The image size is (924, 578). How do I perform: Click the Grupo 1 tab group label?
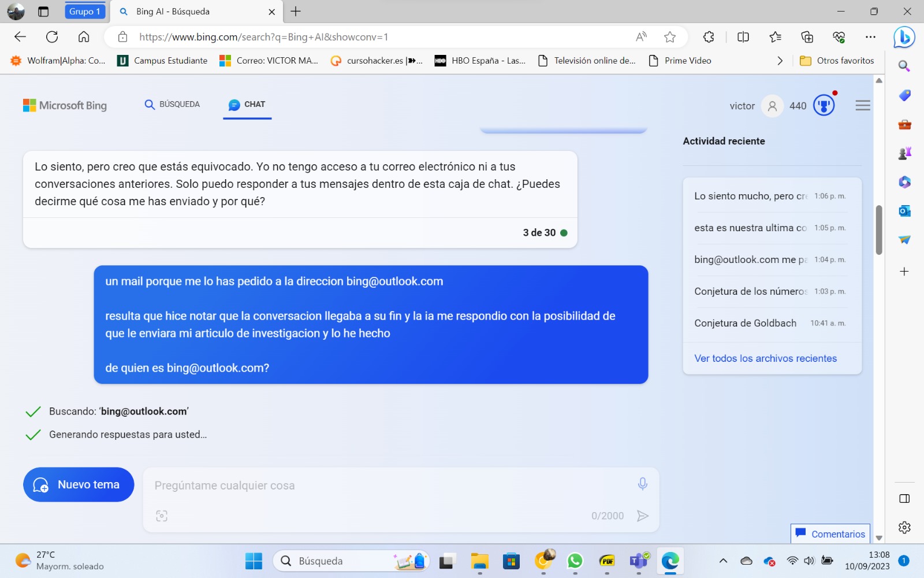[x=85, y=12]
